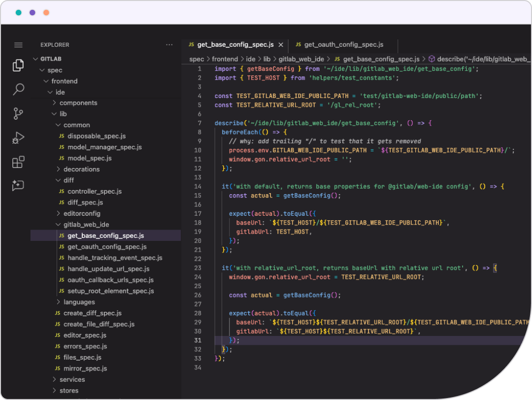This screenshot has width=532, height=400.
Task: Open handle_update_url_spec.js file
Action: click(108, 269)
